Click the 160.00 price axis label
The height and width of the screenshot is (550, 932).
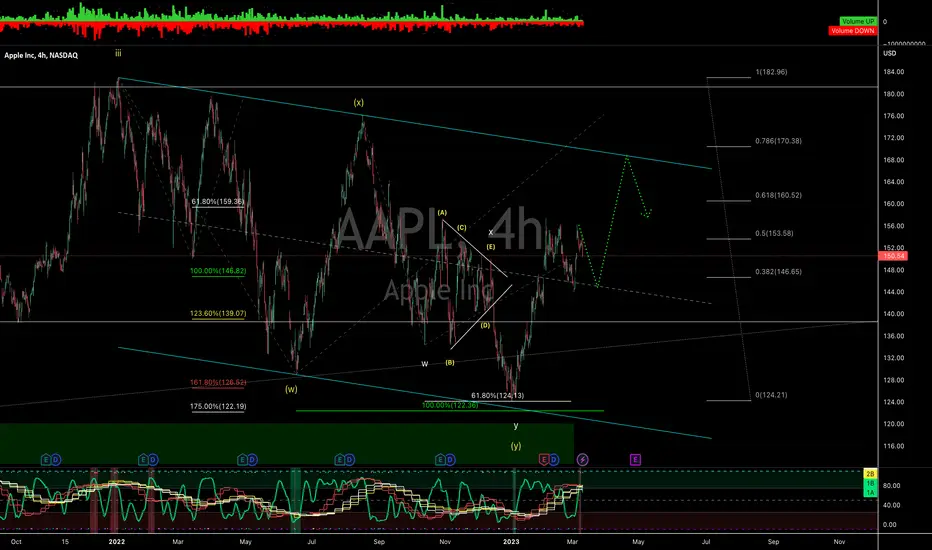click(x=893, y=203)
